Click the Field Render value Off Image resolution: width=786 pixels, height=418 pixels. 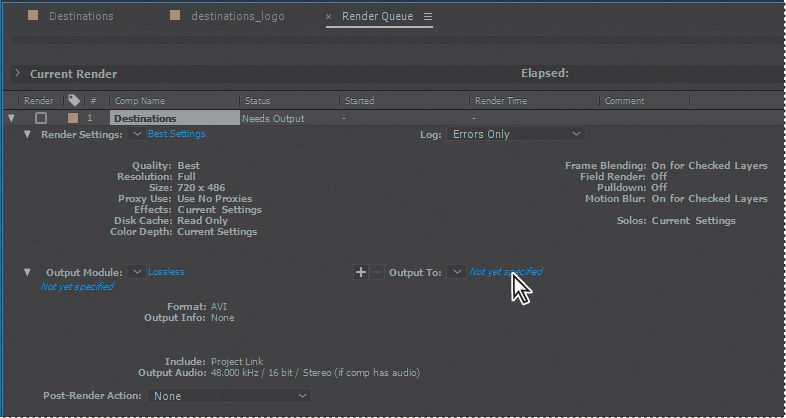(x=659, y=176)
